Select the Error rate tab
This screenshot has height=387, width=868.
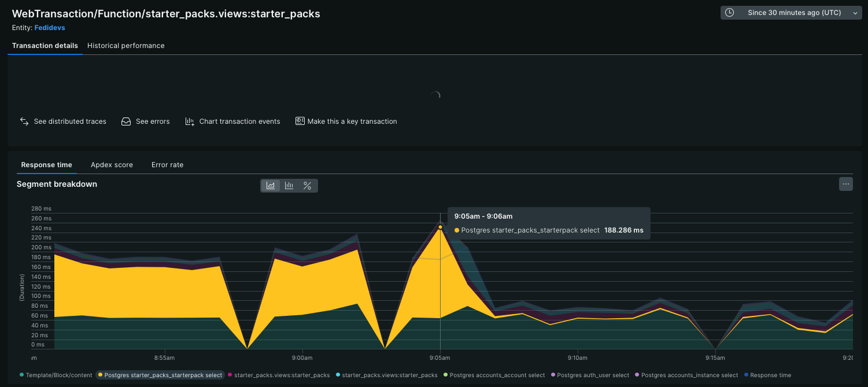pos(167,165)
